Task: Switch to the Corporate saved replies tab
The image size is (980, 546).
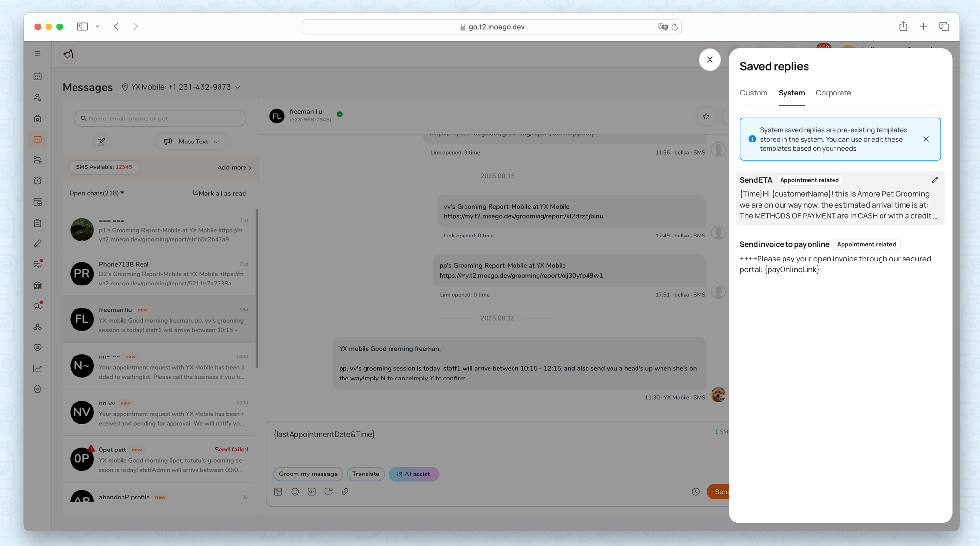Action: click(x=833, y=93)
